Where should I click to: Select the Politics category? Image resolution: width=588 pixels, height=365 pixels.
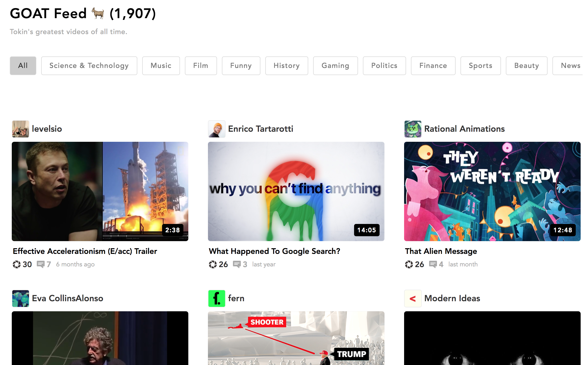(384, 66)
